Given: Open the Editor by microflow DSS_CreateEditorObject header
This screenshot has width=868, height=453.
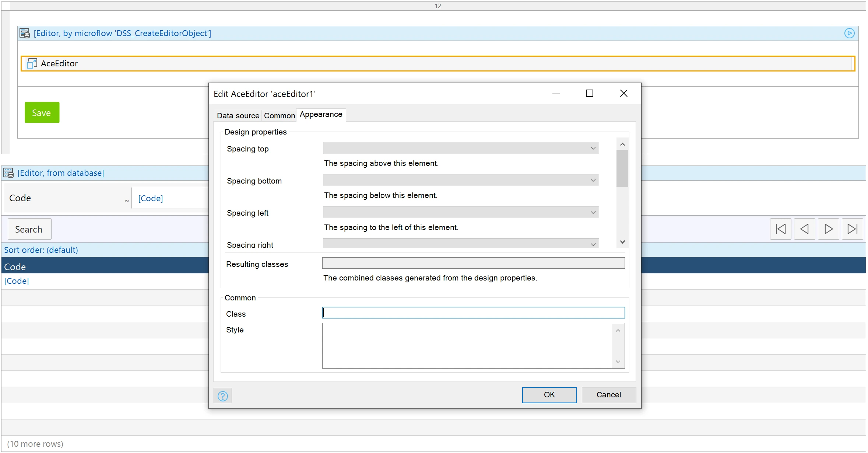Looking at the screenshot, I should 438,33.
